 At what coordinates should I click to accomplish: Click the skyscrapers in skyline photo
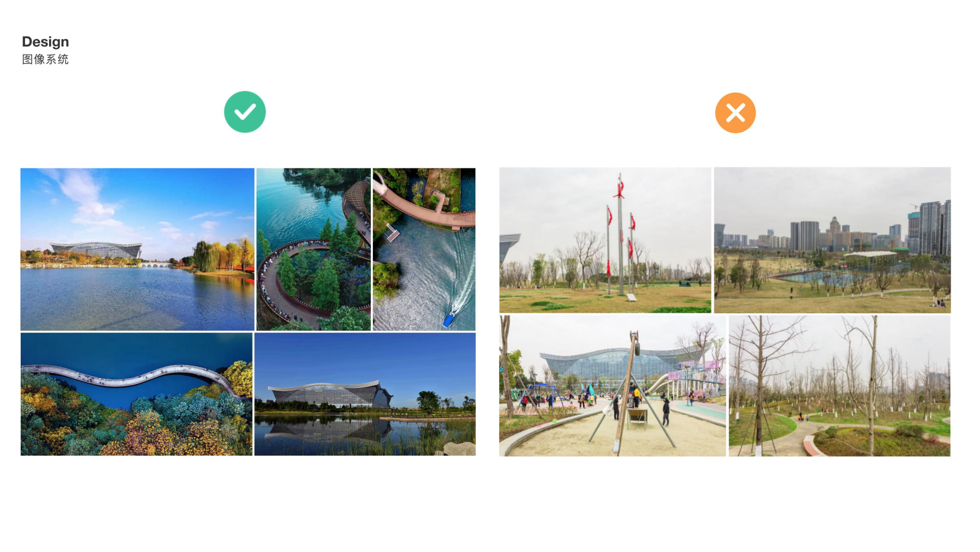(932, 228)
